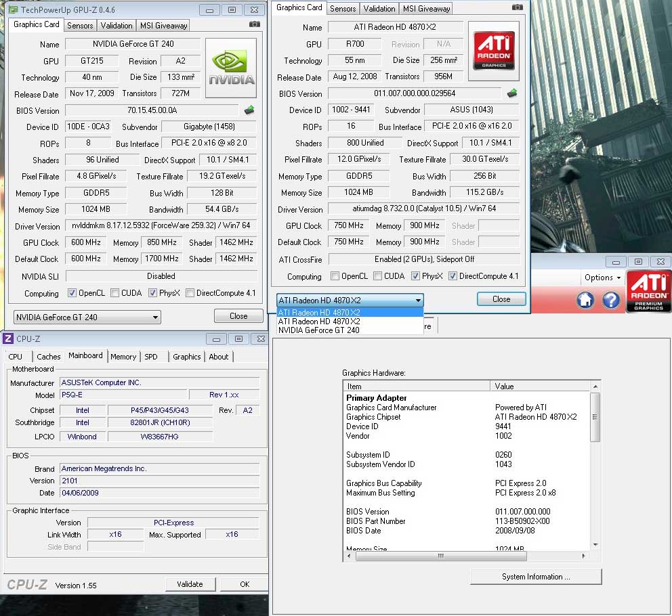Collapse the ATI Radeon HD 4870 X2 card dropdown
This screenshot has width=672, height=616.
(350, 300)
